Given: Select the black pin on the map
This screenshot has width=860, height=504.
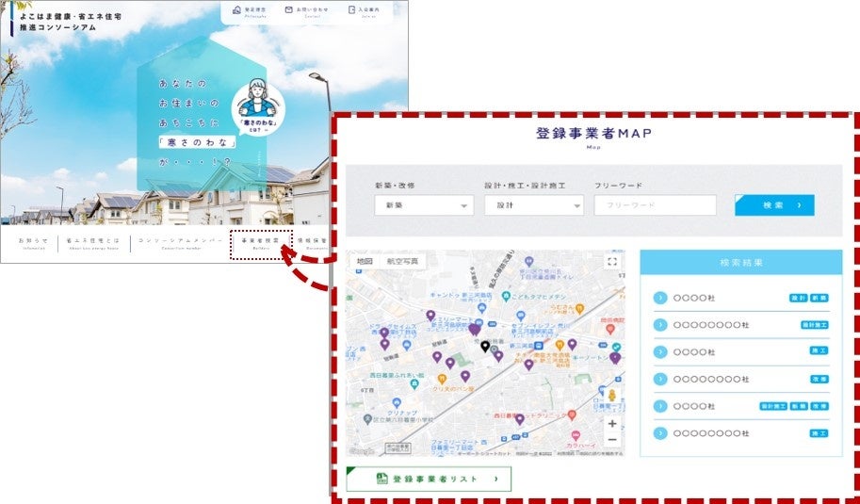Looking at the screenshot, I should [485, 346].
